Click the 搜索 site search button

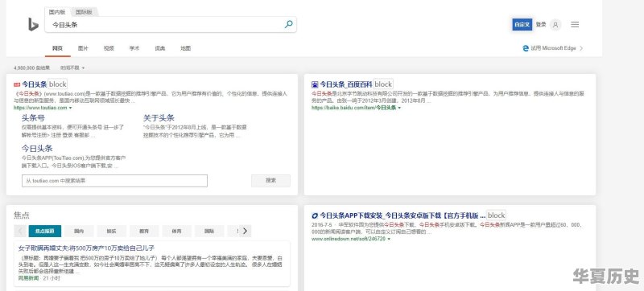270,181
